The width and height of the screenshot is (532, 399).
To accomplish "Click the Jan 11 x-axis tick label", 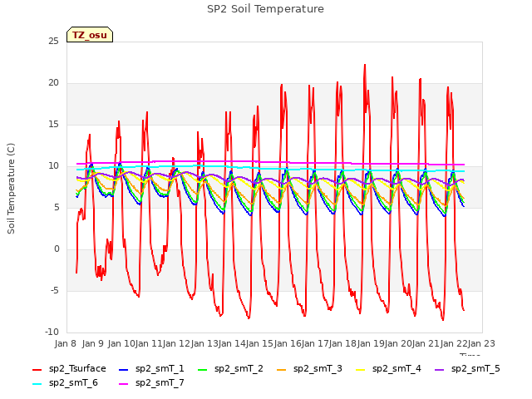I will [x=149, y=343].
